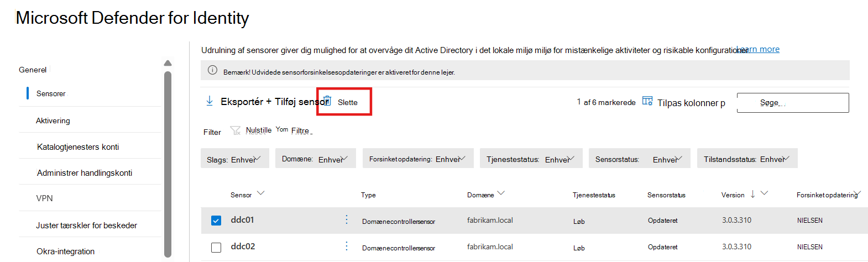Image resolution: width=868 pixels, height=262 pixels.
Task: Expand the Domæne: Enhver filter dropdown
Action: 316,159
